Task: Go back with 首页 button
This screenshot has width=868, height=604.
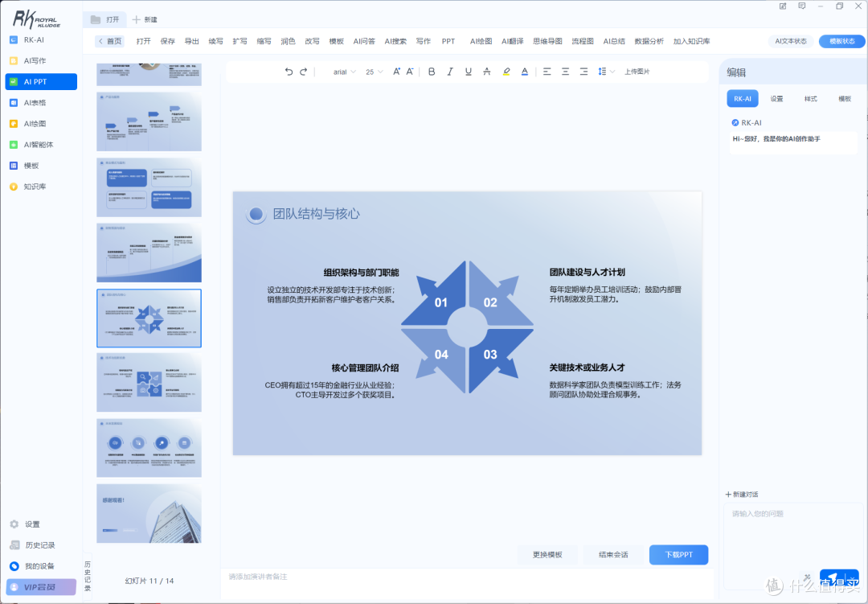Action: 109,42
